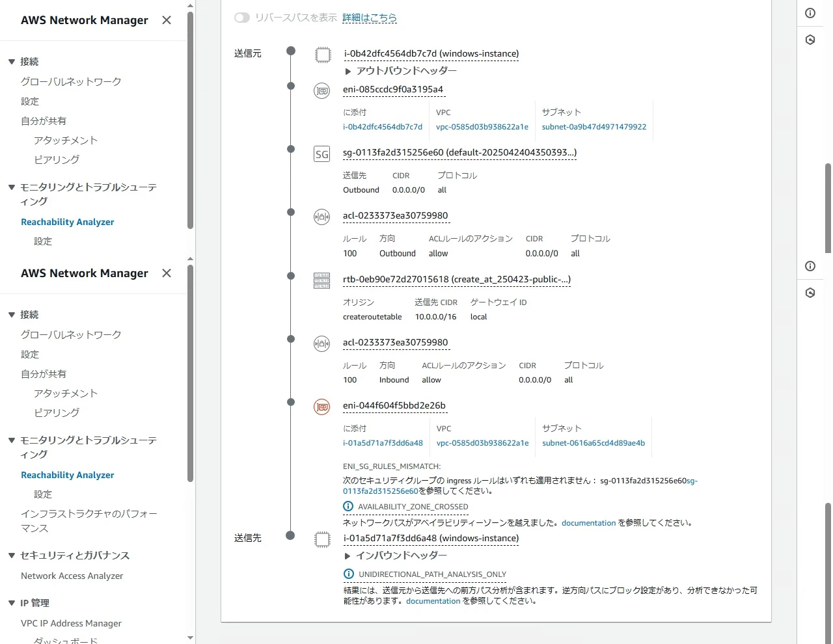Image resolution: width=833 pixels, height=644 pixels.
Task: Open the attached instance link i-01a5d71a7f3dd6a48
Action: 383,443
